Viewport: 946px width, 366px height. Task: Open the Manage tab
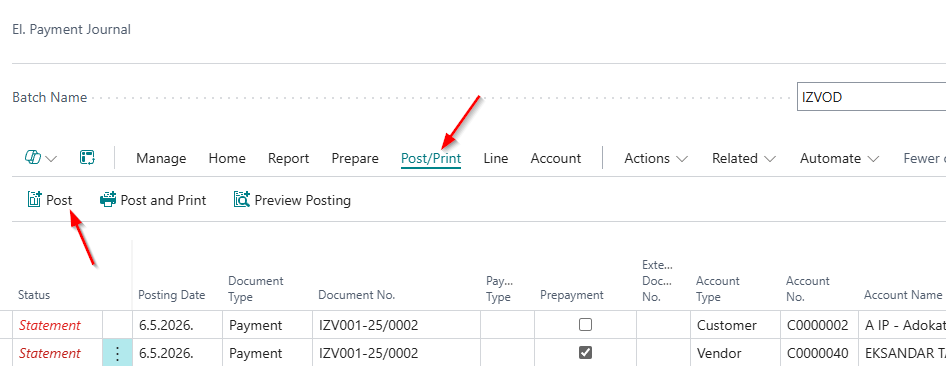pyautogui.click(x=161, y=159)
